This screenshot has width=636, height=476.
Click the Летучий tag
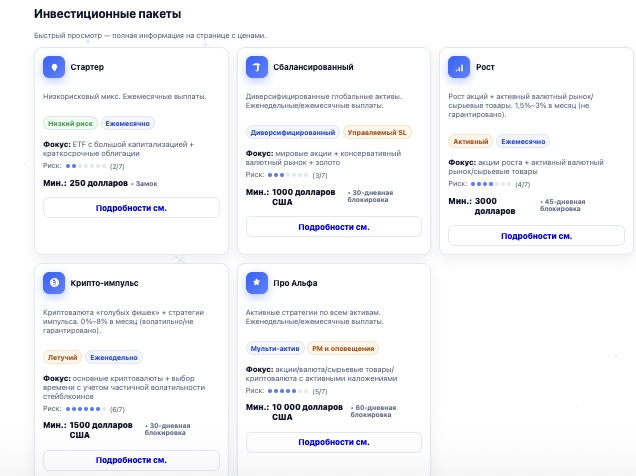coord(62,357)
